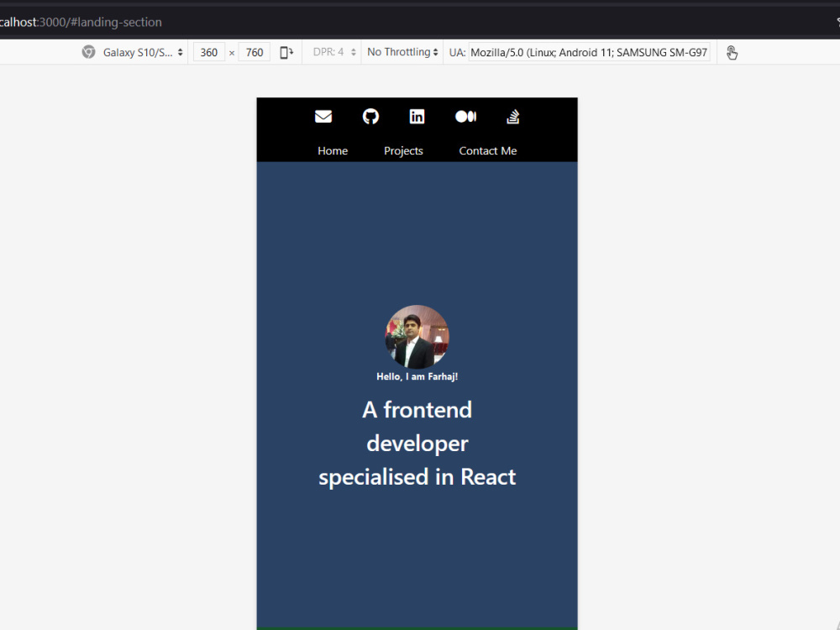Focus the viewport width field showing 360
840x630 pixels.
(x=209, y=52)
